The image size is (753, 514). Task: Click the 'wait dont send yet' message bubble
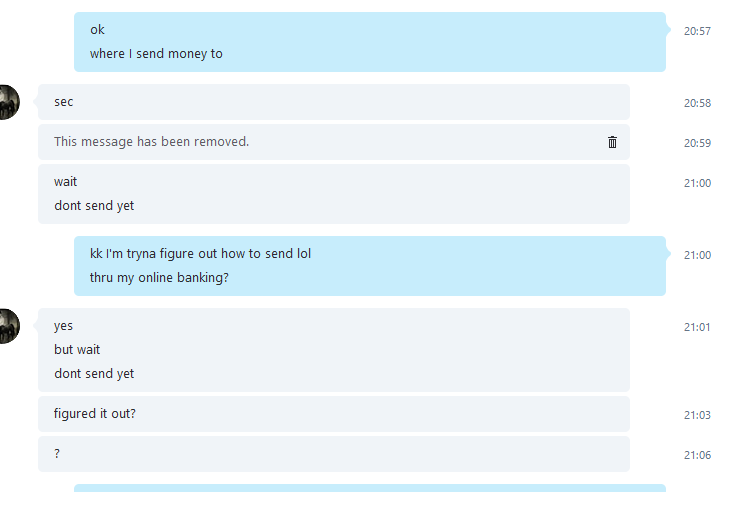point(334,194)
